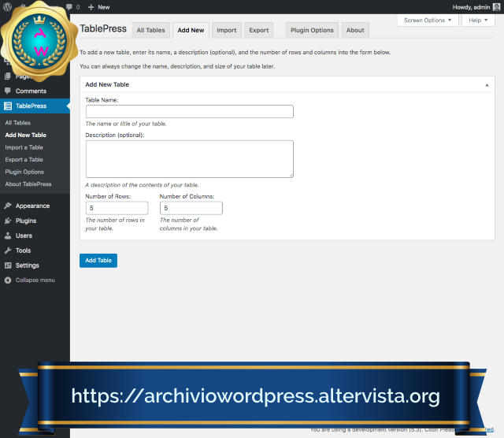Open the comments bubble icon in admin bar
The width and height of the screenshot is (504, 438).
[x=69, y=7]
